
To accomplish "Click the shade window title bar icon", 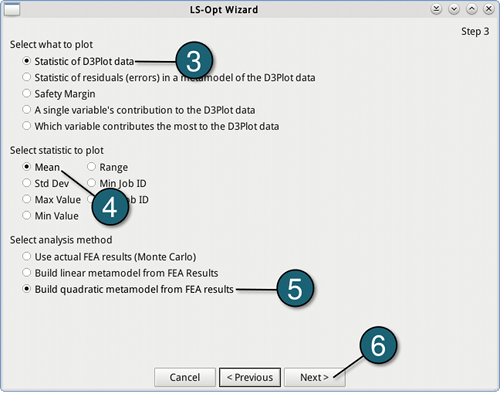I will [x=436, y=9].
